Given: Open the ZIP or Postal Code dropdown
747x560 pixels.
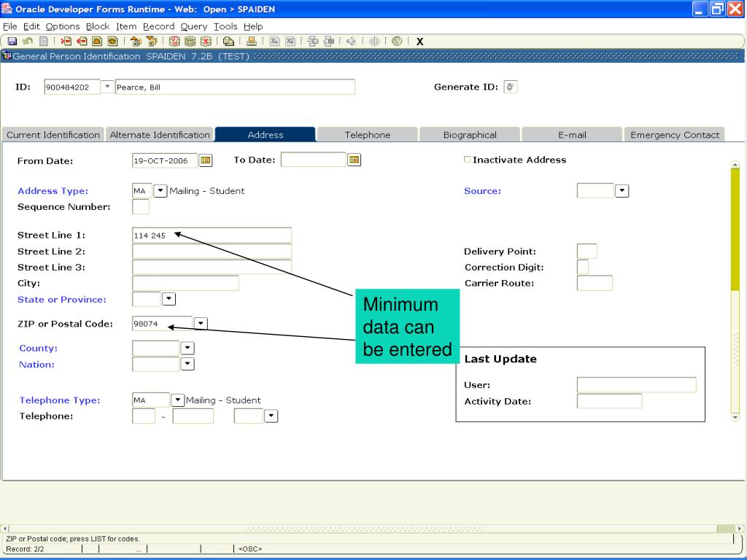Looking at the screenshot, I should pyautogui.click(x=201, y=323).
